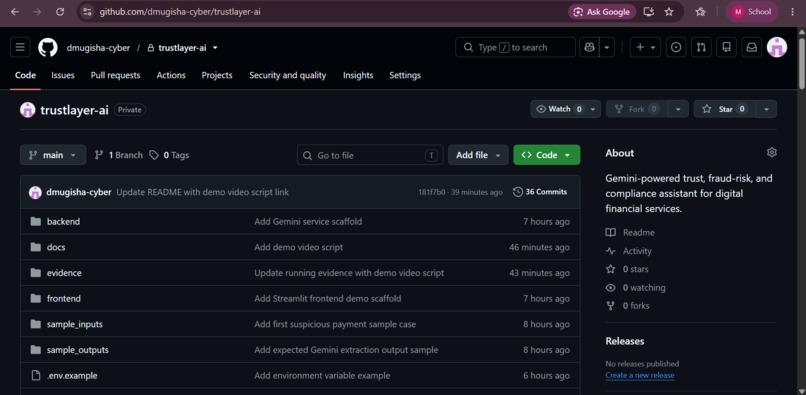Expand the Fork options caret
The image size is (806, 395).
(678, 109)
